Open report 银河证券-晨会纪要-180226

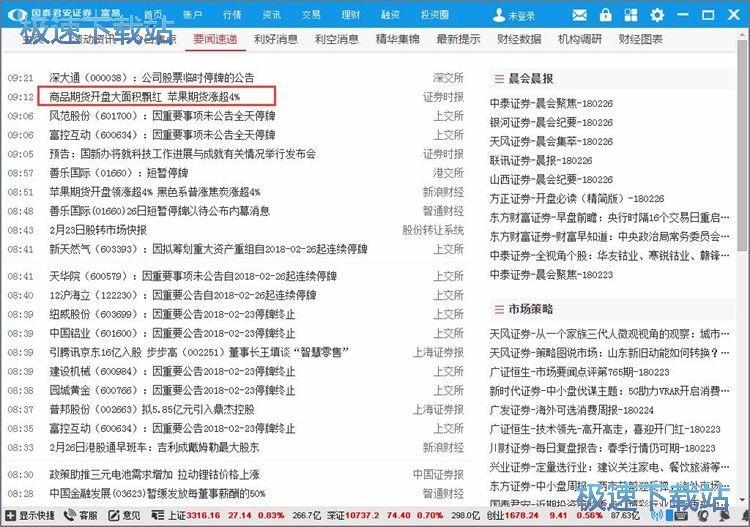(x=551, y=122)
